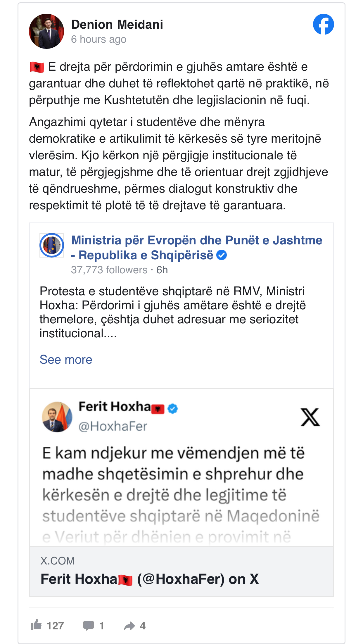
Task: Click the X logo in the tweet preview
Action: point(310,417)
